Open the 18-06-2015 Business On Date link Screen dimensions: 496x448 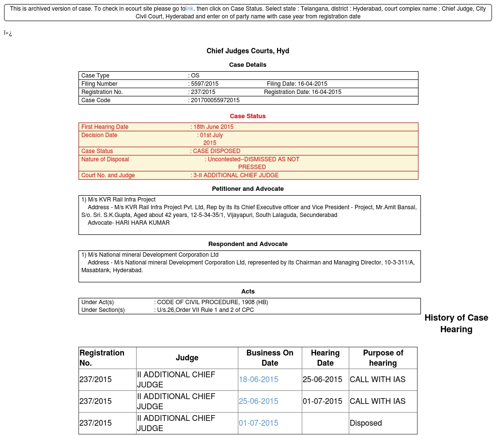(x=258, y=379)
